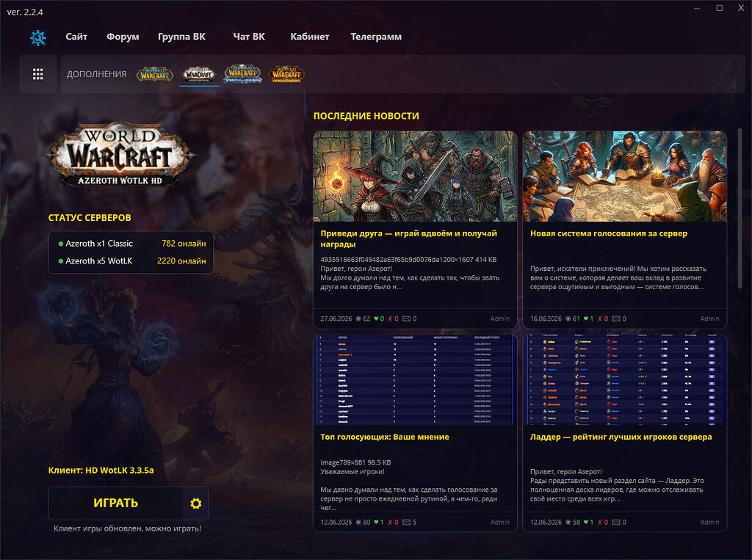
Task: Click the comments envelope icon on top voters post
Action: coord(406,522)
